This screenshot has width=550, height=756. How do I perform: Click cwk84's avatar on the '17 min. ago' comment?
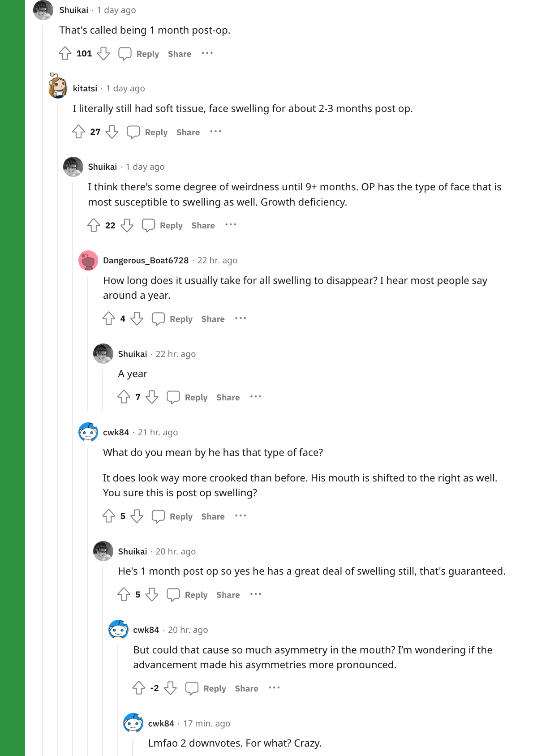coord(133,723)
